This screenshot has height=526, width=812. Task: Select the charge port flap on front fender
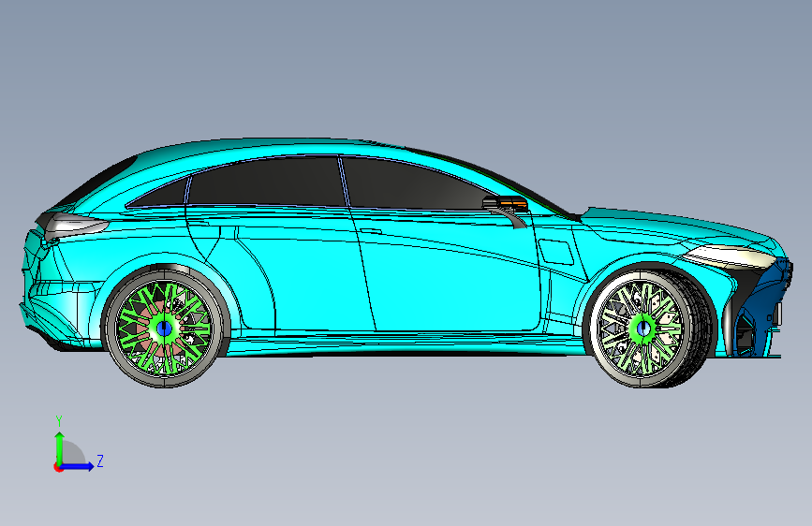pyautogui.click(x=556, y=252)
